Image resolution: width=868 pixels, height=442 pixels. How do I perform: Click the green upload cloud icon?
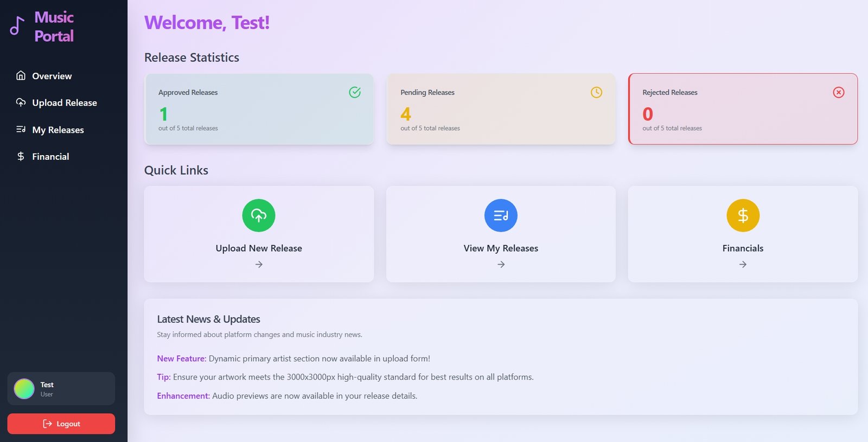click(259, 215)
